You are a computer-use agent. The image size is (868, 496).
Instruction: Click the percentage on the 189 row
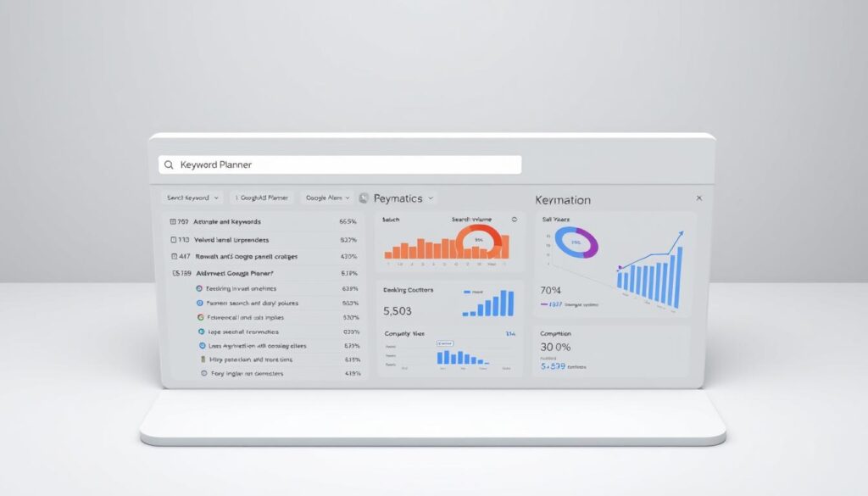click(349, 273)
